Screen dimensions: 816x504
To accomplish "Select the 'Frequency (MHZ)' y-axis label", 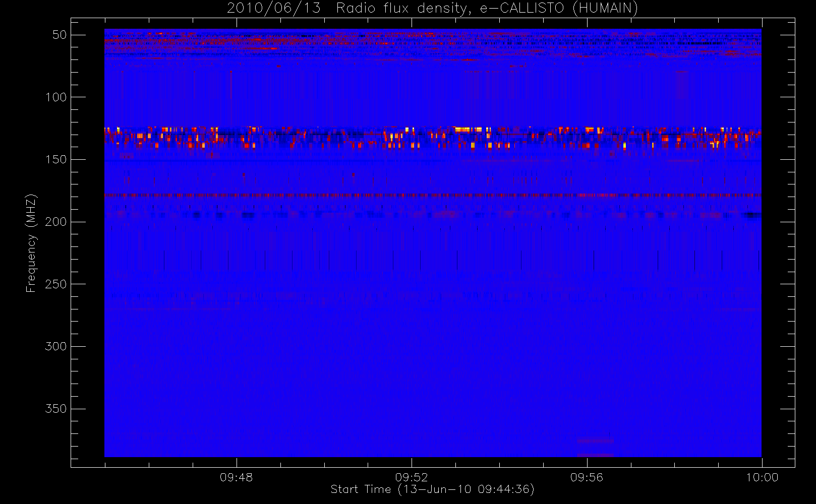I will coord(31,243).
